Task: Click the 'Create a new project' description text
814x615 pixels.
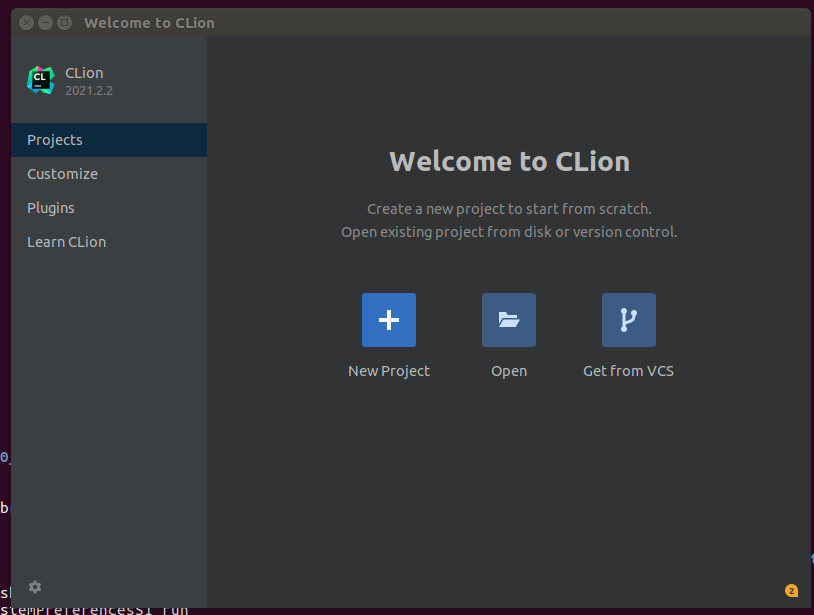Action: pos(509,209)
